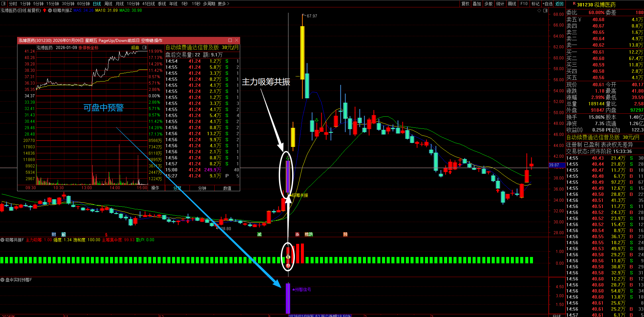Open the 画线 drawing tools
Viewport: 644px width, 317px height.
(x=512, y=4)
